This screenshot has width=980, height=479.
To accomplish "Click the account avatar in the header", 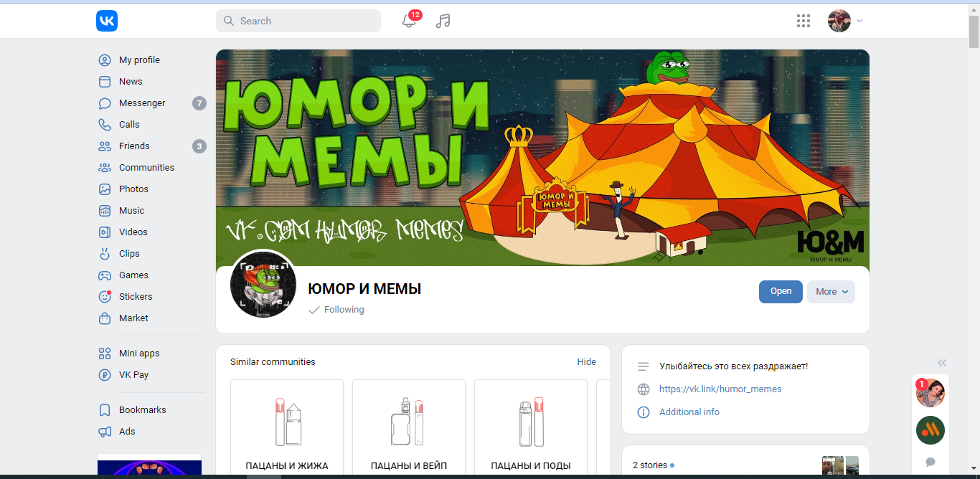I will click(x=839, y=21).
